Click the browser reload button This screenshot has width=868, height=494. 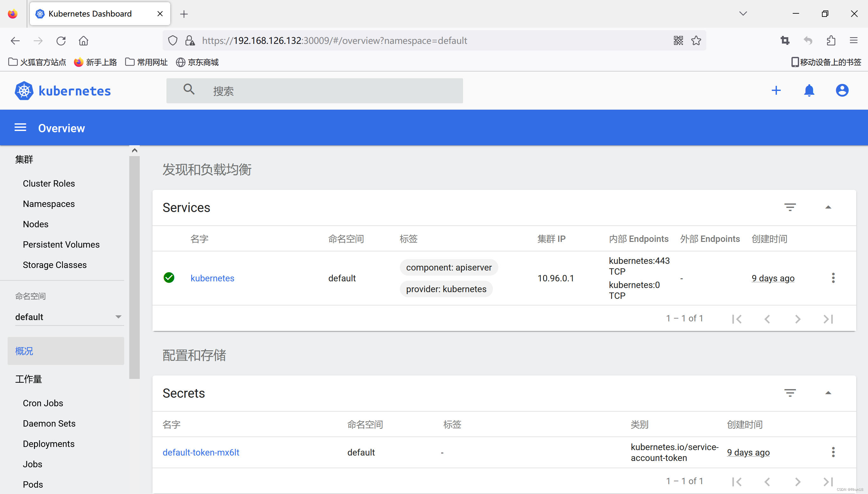[61, 41]
